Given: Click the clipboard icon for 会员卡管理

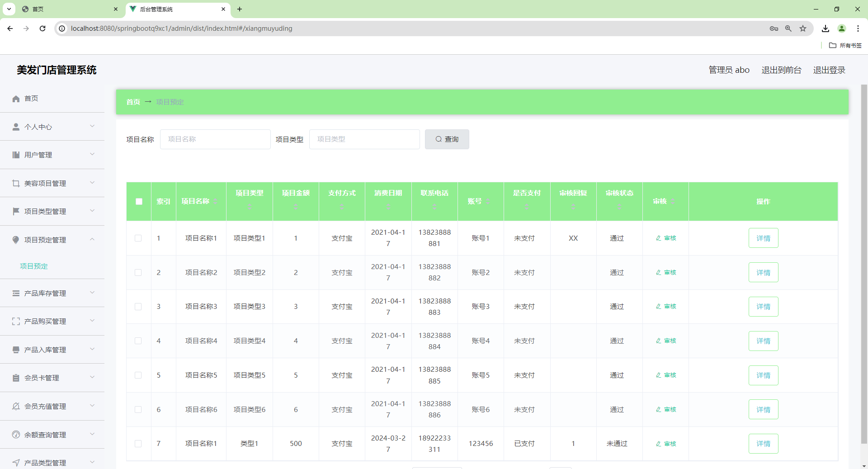Looking at the screenshot, I should coord(16,378).
